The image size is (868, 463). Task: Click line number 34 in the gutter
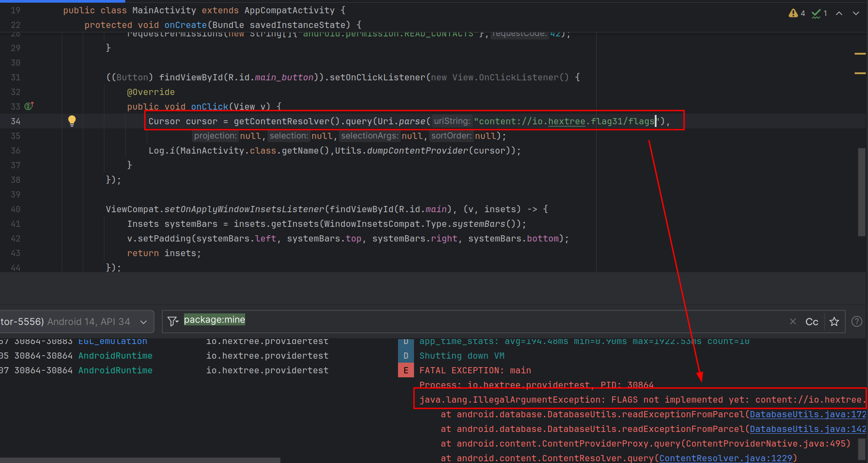click(x=16, y=121)
